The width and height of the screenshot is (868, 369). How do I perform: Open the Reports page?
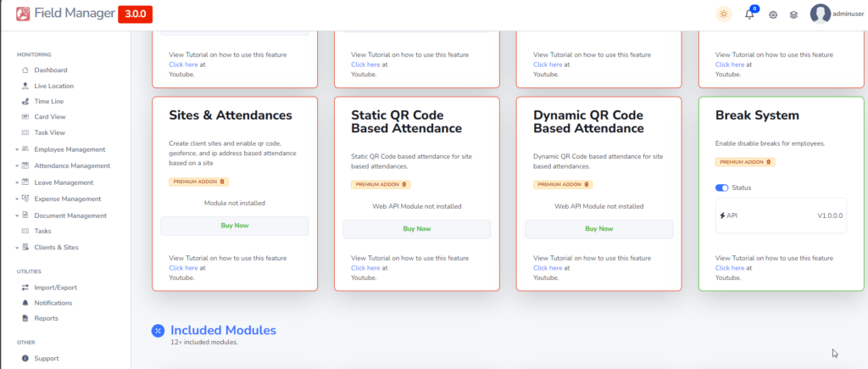point(46,319)
